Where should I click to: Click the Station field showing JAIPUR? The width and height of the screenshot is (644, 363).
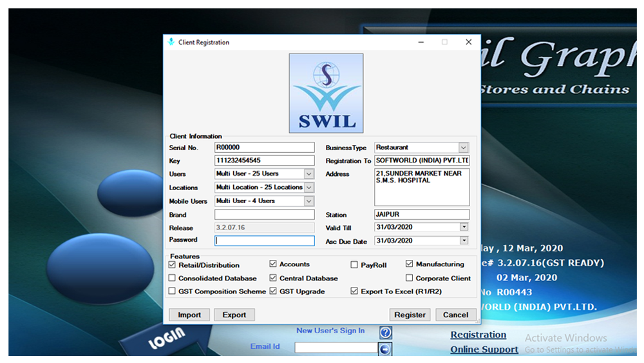pos(422,214)
